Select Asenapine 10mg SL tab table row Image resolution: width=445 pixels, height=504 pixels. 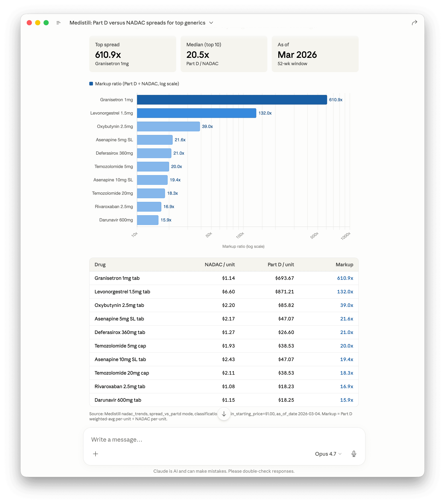224,359
